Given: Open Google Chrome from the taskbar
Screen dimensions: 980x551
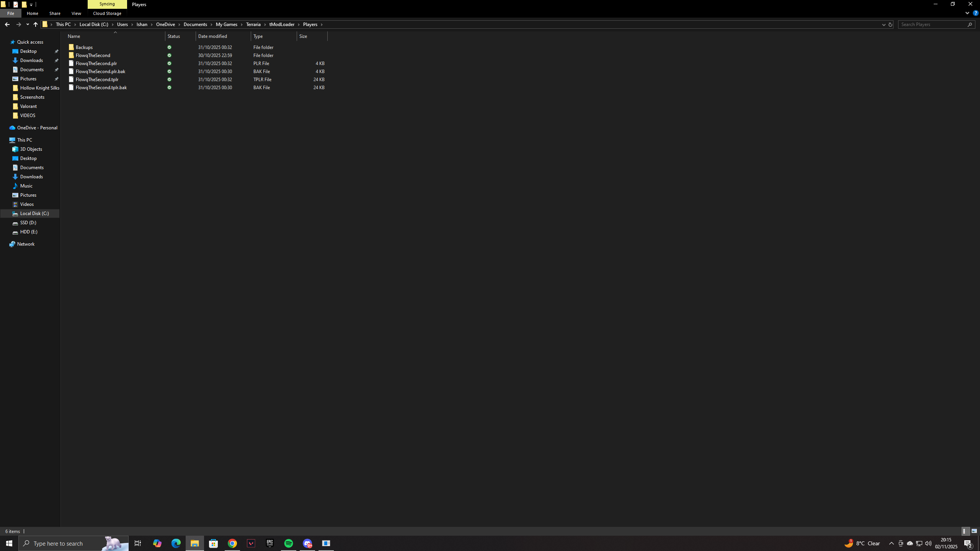Looking at the screenshot, I should coord(232,543).
